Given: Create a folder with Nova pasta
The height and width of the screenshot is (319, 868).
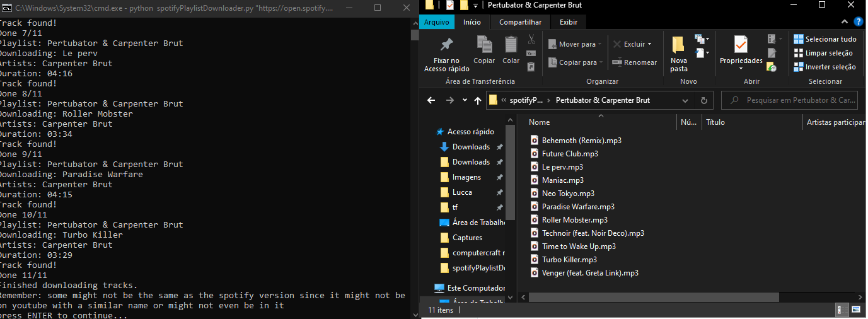Looking at the screenshot, I should (679, 54).
